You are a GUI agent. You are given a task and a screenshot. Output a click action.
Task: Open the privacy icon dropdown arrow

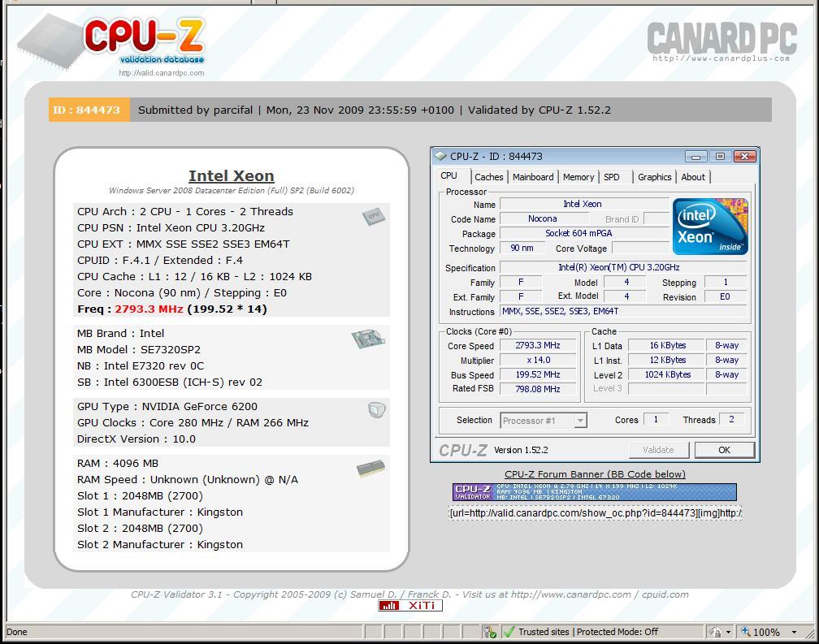pyautogui.click(x=728, y=632)
